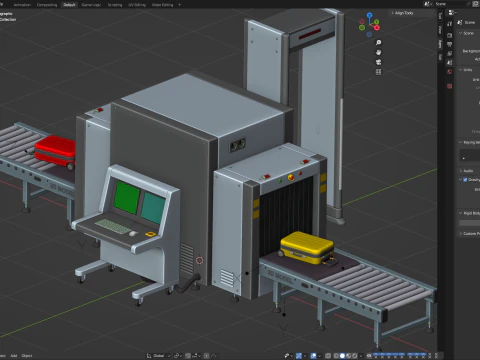480x360 pixels.
Task: Toggle X-ray mode button
Action: pyautogui.click(x=328, y=356)
